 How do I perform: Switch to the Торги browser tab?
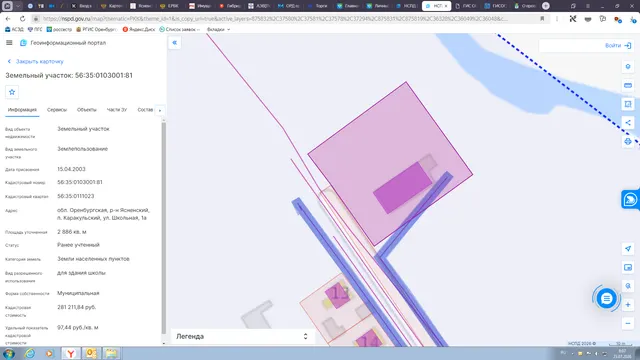coord(318,6)
